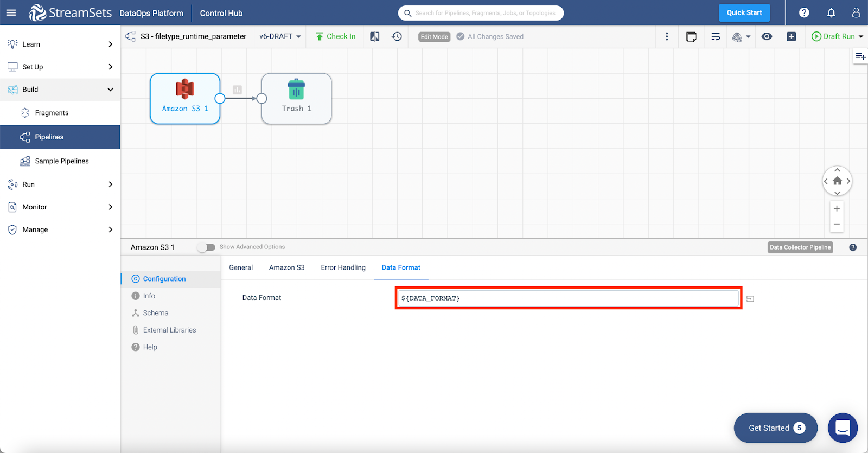Zoom out the canvas with minus
Image resolution: width=868 pixels, height=453 pixels.
(x=837, y=224)
